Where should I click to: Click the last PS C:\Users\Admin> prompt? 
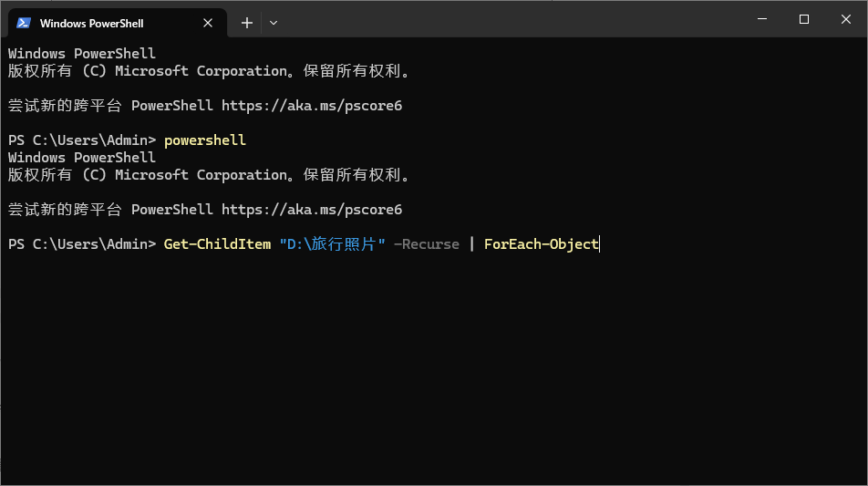82,244
